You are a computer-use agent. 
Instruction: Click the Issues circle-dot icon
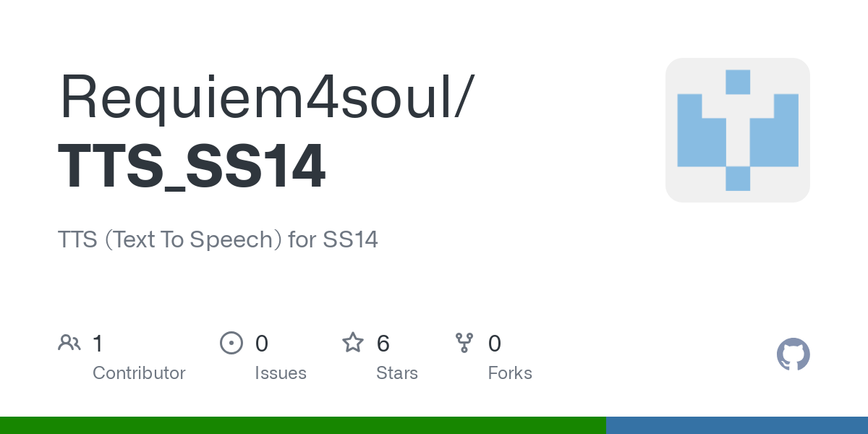point(231,343)
